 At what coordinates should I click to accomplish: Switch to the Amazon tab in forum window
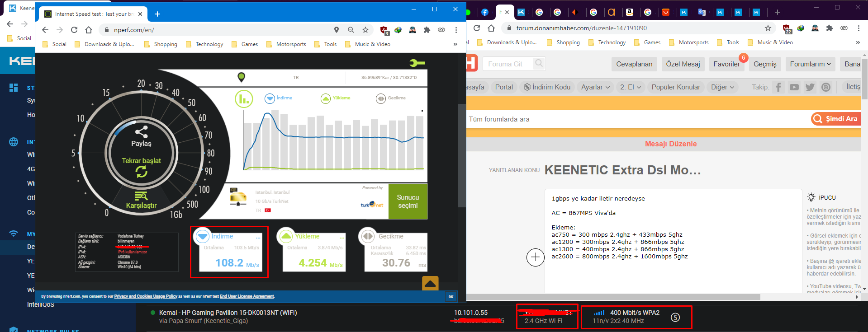coord(630,12)
